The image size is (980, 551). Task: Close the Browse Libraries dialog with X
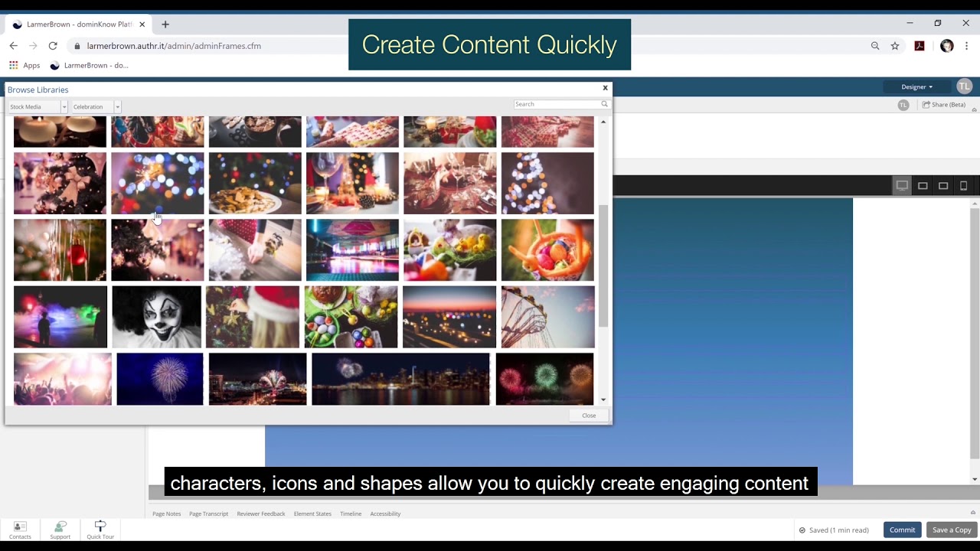click(605, 88)
